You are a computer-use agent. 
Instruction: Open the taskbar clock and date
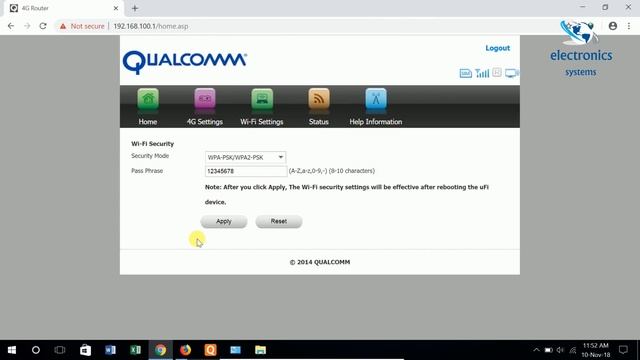coord(596,350)
